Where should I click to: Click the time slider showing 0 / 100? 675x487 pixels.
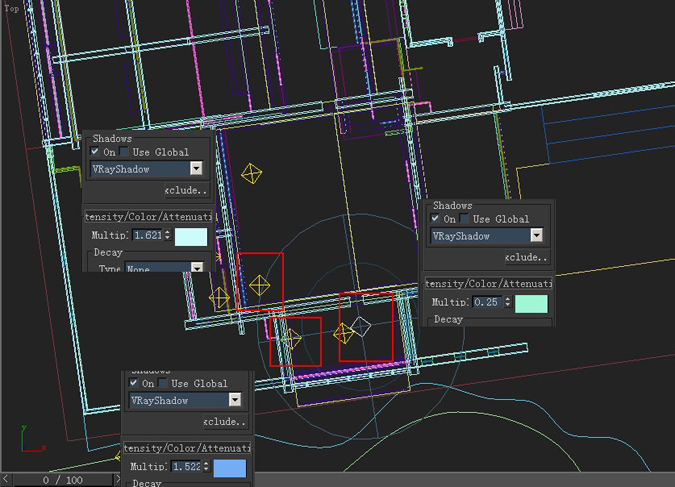point(63,480)
